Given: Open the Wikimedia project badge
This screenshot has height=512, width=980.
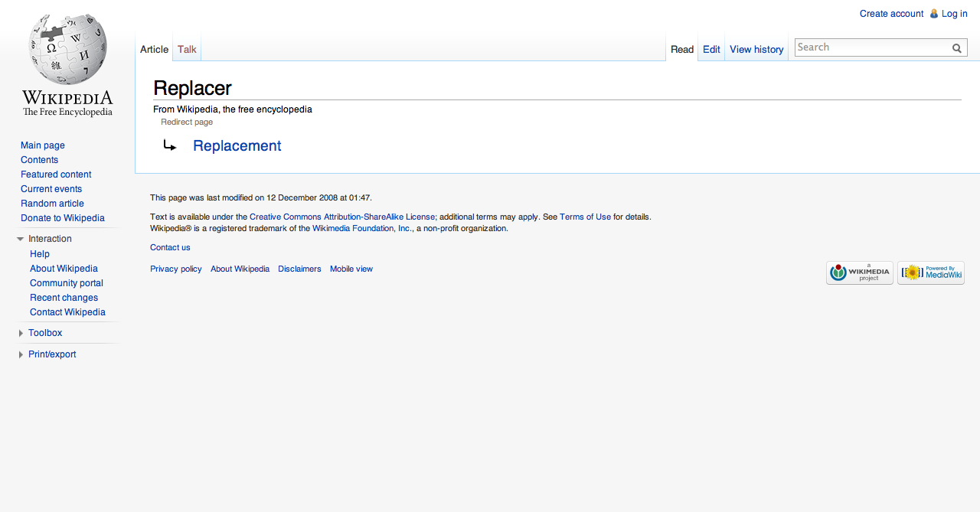Looking at the screenshot, I should click(860, 272).
